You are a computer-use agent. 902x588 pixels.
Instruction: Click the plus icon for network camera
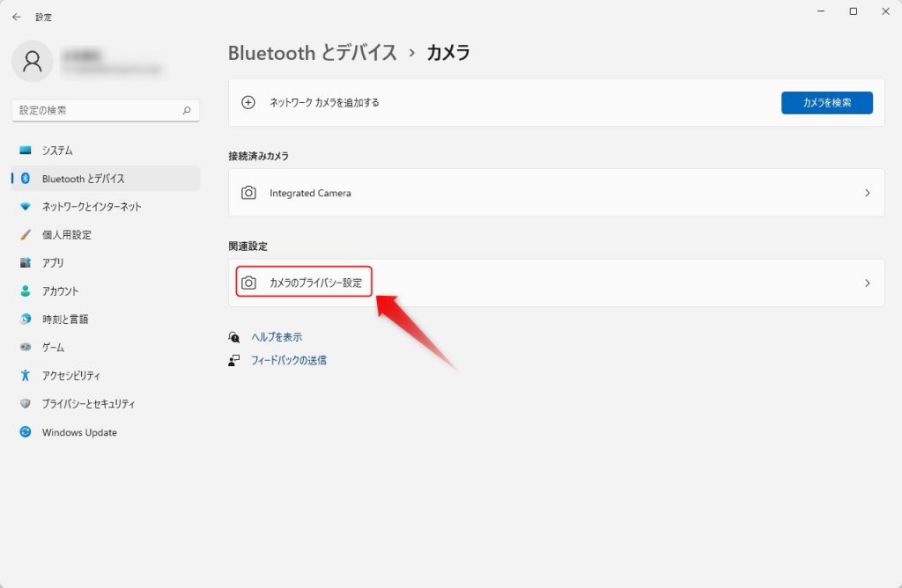(x=248, y=102)
